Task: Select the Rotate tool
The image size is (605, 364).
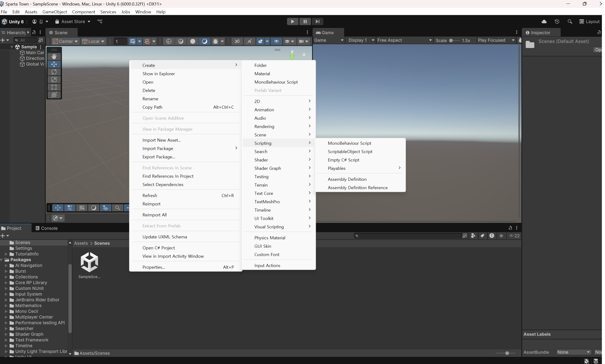Action: click(x=54, y=72)
